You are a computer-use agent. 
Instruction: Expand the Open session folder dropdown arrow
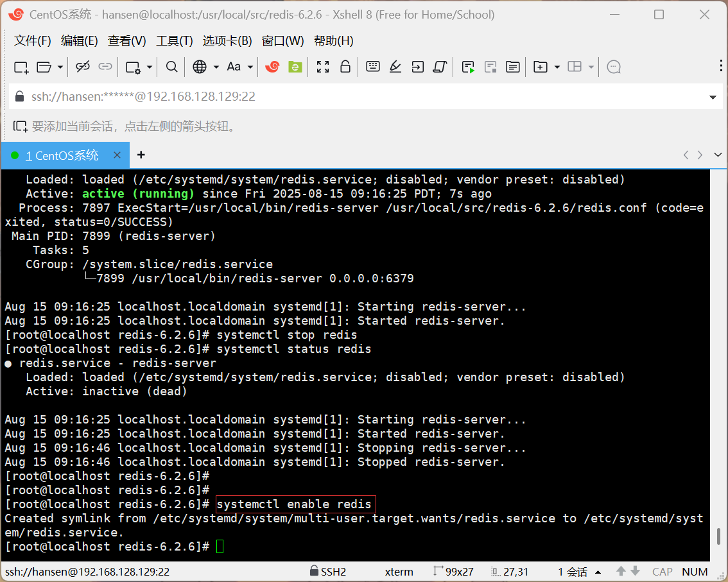coord(60,67)
